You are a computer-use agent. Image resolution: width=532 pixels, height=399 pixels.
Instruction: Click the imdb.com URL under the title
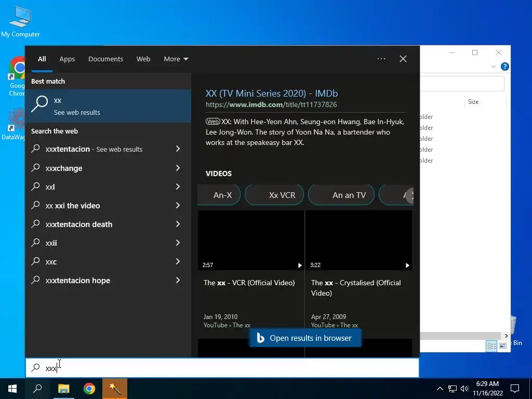pyautogui.click(x=271, y=104)
